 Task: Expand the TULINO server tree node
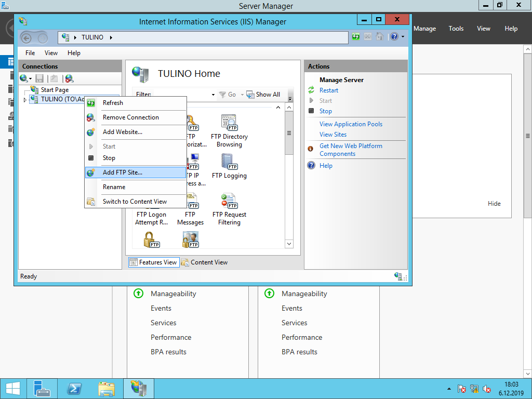coord(25,100)
